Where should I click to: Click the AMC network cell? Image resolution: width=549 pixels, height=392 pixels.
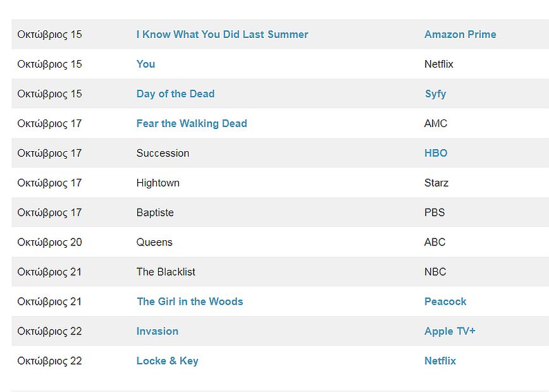coord(436,123)
